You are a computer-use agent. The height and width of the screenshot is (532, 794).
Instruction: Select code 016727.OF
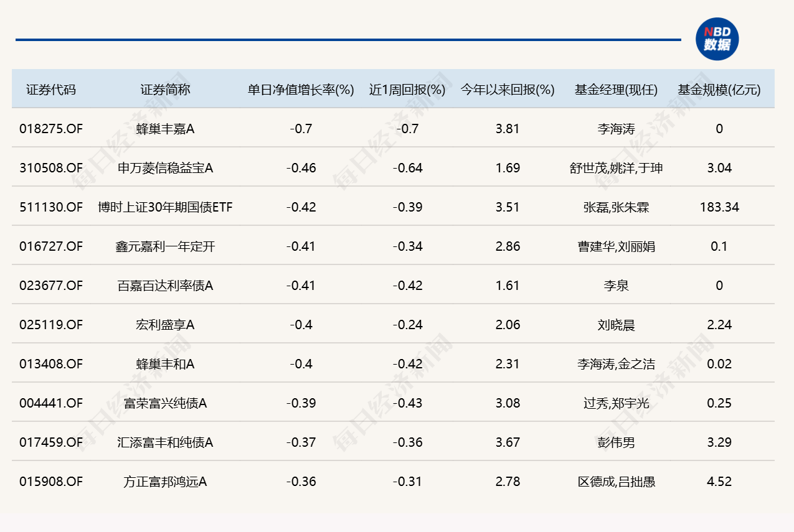click(x=51, y=247)
